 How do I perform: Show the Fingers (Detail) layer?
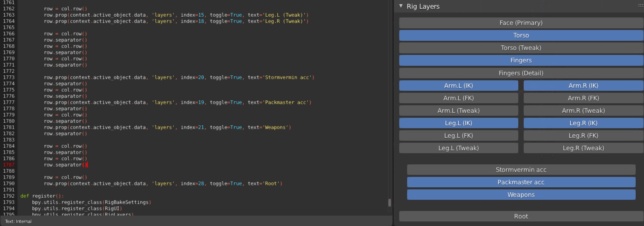(x=521, y=73)
